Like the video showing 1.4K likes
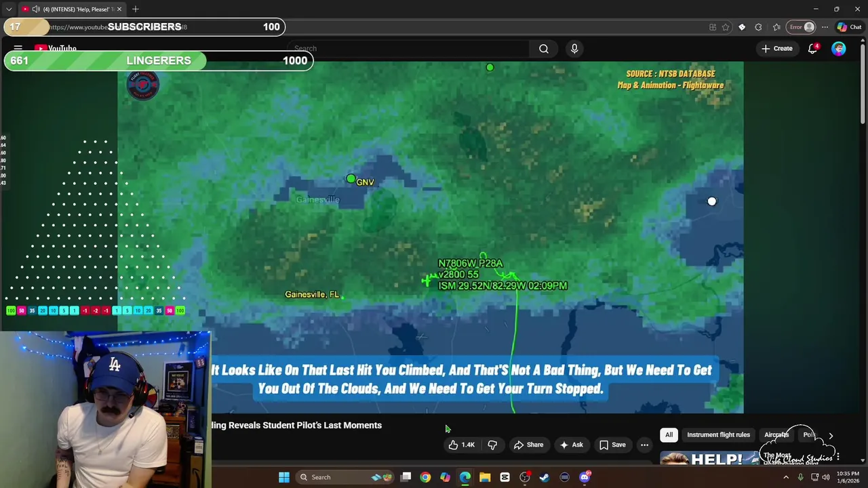The width and height of the screenshot is (868, 488). click(461, 445)
